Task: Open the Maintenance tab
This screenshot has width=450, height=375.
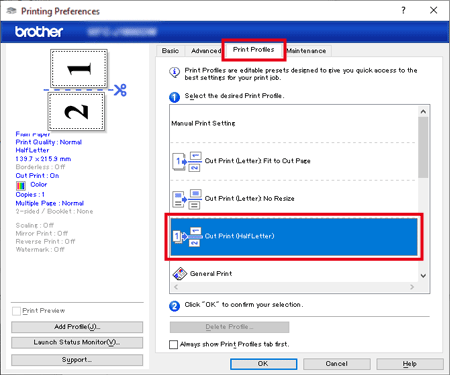Action: [306, 51]
